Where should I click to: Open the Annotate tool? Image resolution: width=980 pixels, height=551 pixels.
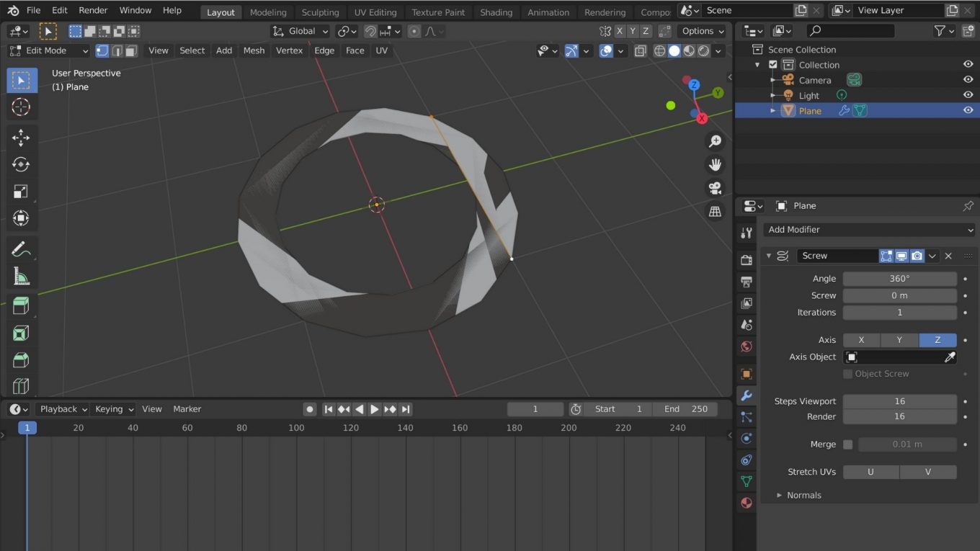click(x=20, y=248)
